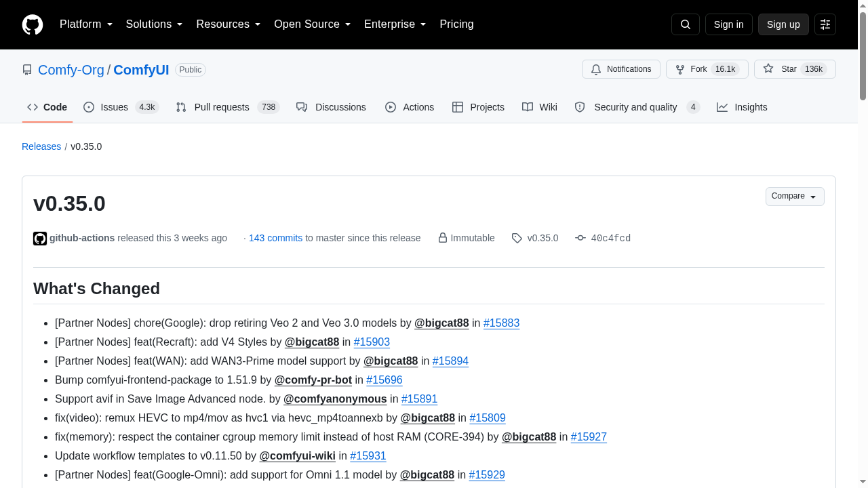Expand the Enterprise menu
This screenshot has width=868, height=488.
(x=395, y=24)
